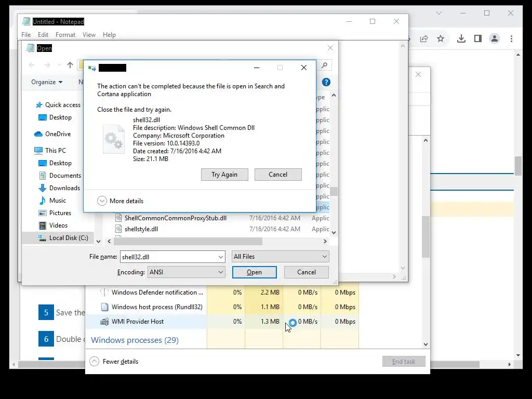Click the file list horizontal scrollbar

click(x=188, y=241)
